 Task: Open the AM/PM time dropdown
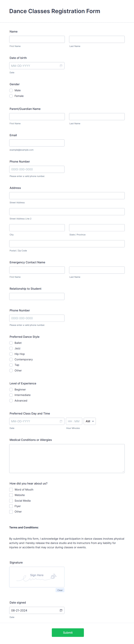[x=89, y=421]
